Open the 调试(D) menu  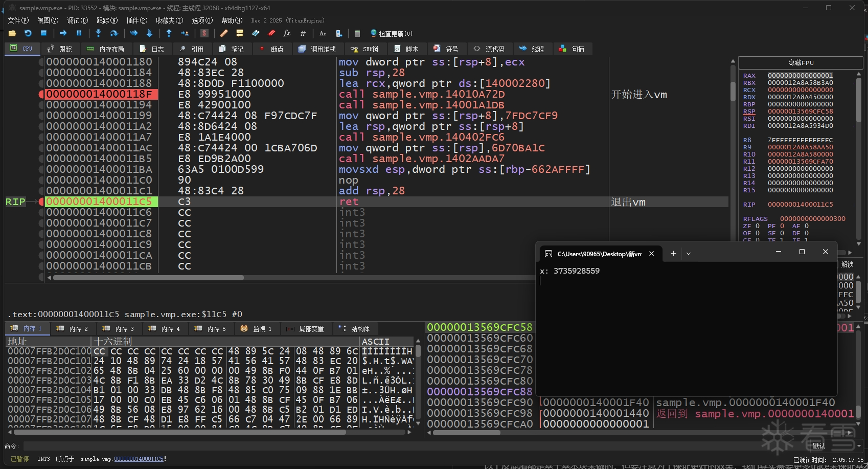click(77, 20)
